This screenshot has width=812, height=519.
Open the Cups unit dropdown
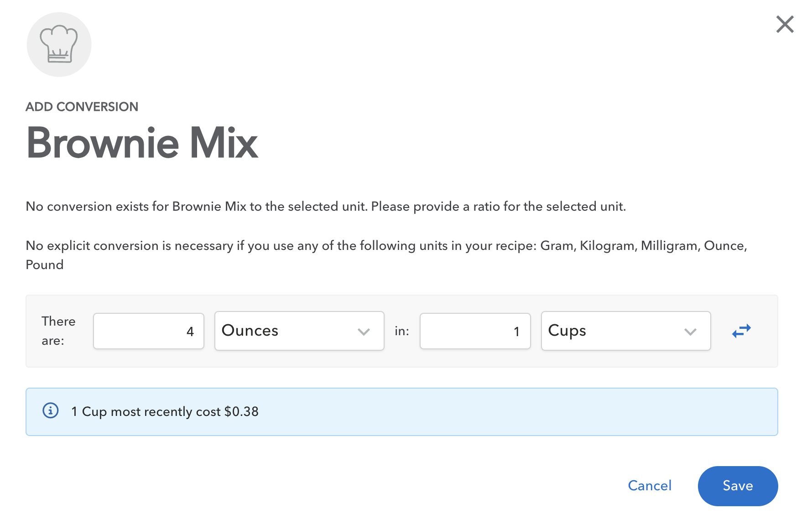pyautogui.click(x=625, y=331)
